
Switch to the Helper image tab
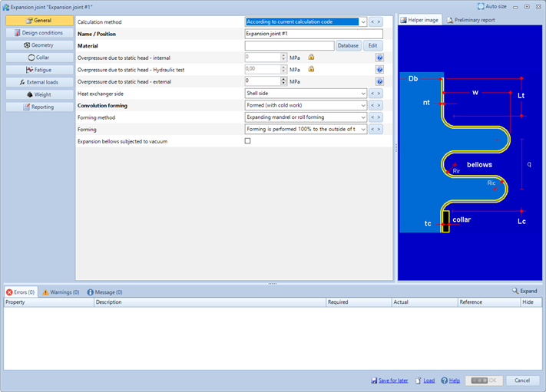[420, 20]
